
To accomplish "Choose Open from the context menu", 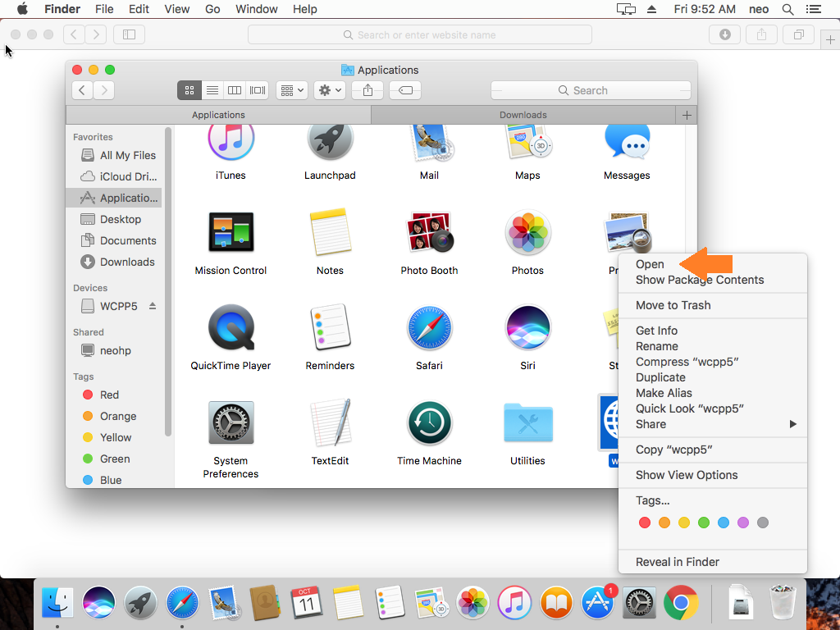I will (x=713, y=264).
